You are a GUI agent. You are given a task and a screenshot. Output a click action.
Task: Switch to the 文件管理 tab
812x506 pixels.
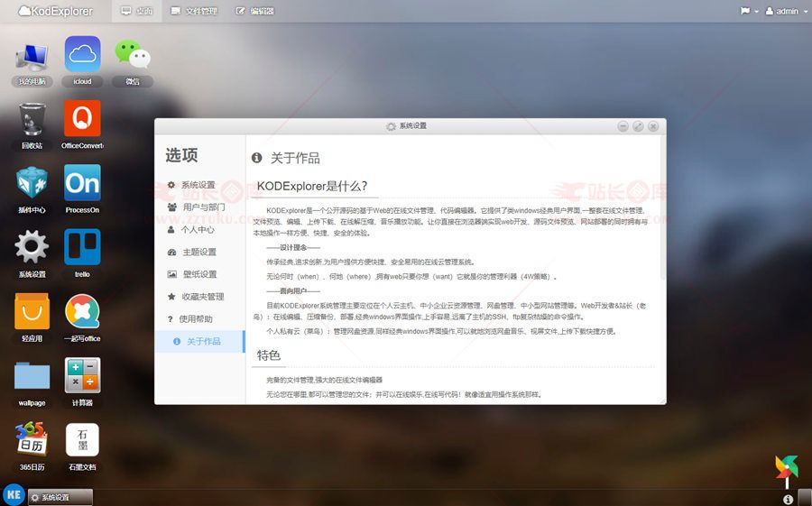194,11
